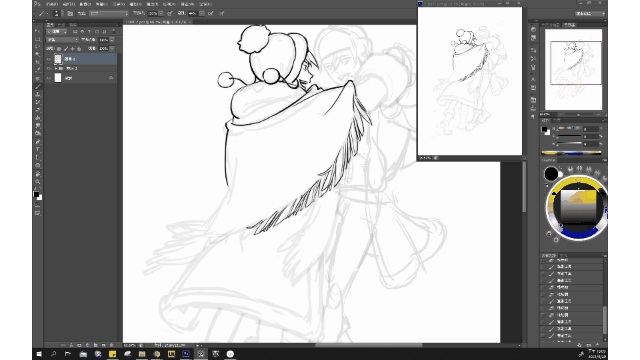The height and width of the screenshot is (360, 640).
Task: Select the Clone Stamp tool
Action: coord(38,94)
